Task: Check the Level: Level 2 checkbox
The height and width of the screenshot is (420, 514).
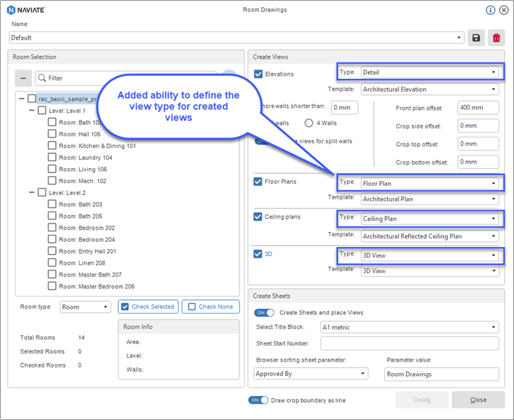Action: (42, 192)
